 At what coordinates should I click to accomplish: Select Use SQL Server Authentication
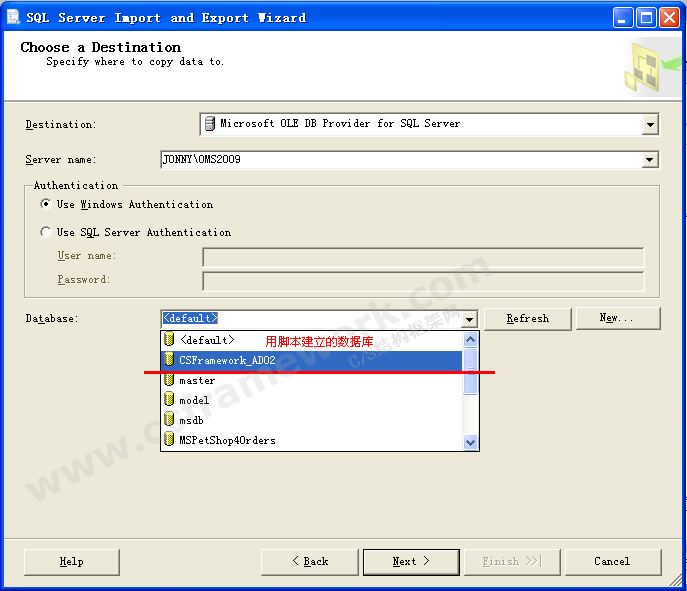45,232
